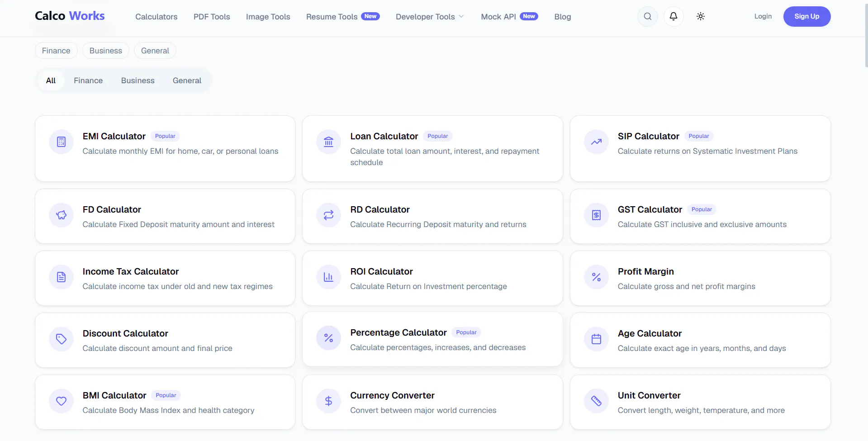Click "Calculate Body Mass Index and health category"
This screenshot has width=868, height=441.
click(x=168, y=410)
